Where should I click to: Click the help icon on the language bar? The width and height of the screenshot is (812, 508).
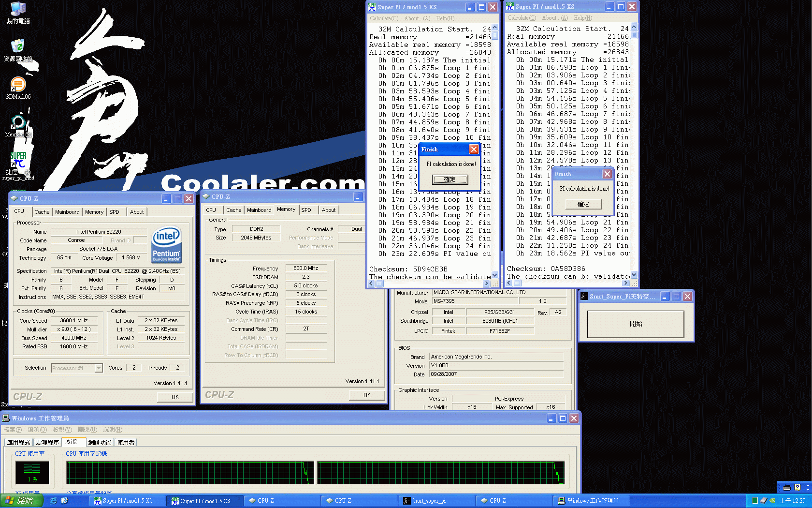[797, 488]
